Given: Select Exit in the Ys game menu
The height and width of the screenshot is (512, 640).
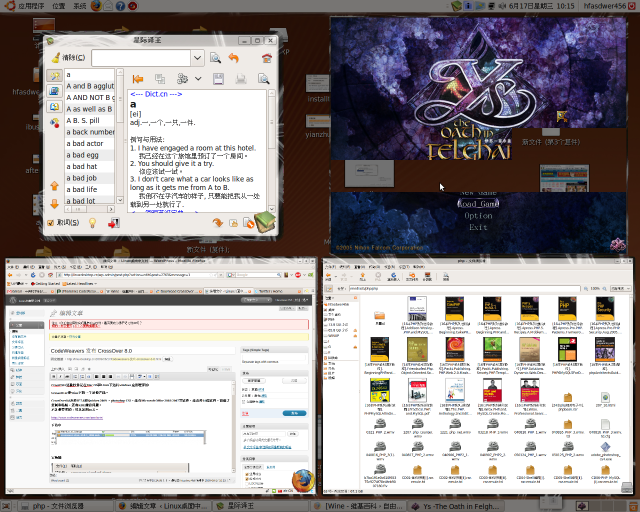Looking at the screenshot, I should (x=478, y=227).
